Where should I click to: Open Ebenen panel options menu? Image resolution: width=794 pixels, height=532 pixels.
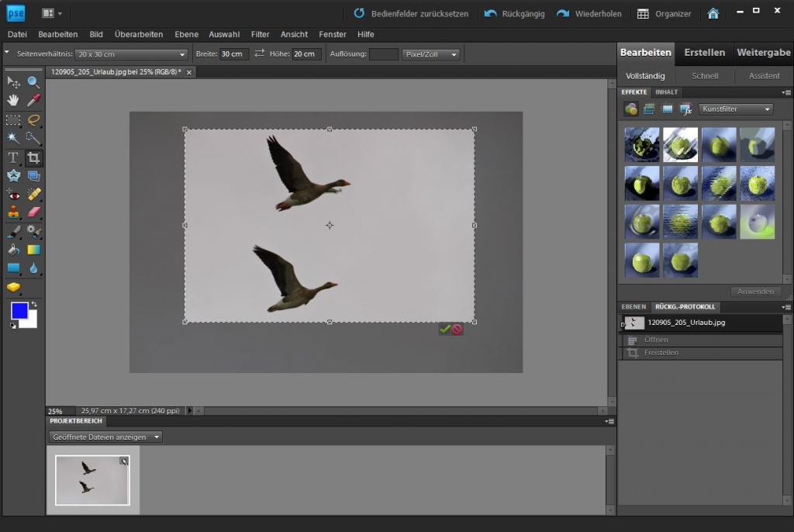pos(786,307)
